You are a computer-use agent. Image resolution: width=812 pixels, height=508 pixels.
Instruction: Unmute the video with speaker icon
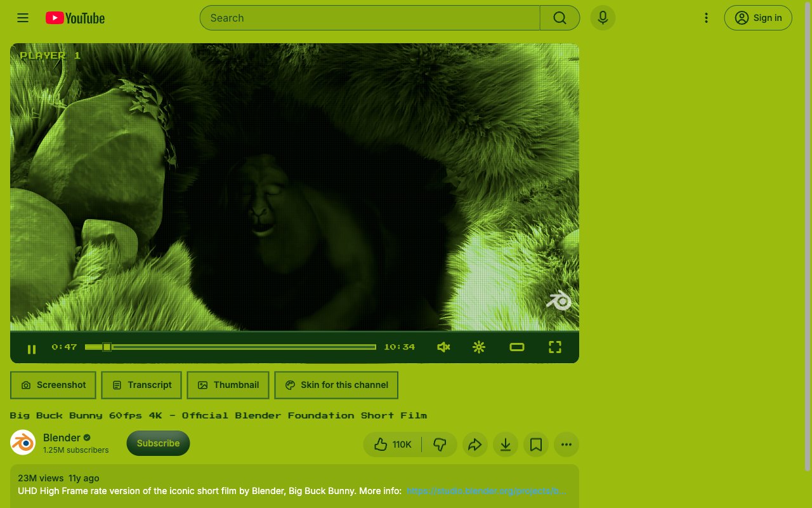point(443,347)
